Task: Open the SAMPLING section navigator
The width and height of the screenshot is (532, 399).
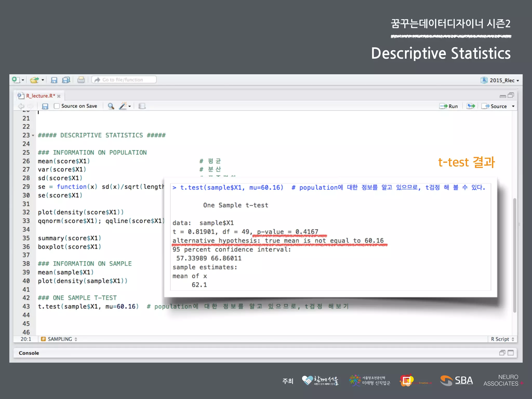Action: point(59,339)
